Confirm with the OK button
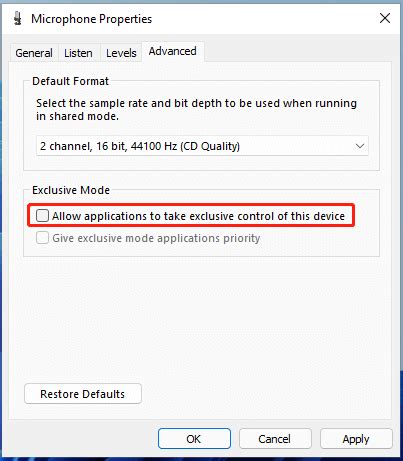The width and height of the screenshot is (403, 461). [x=194, y=439]
